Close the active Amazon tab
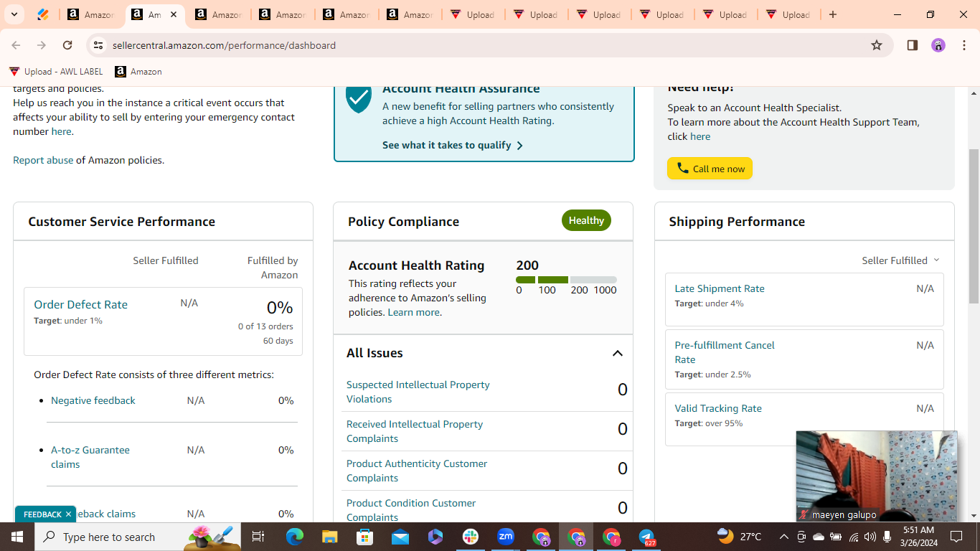Screen dimensions: 980x551 pos(174,14)
